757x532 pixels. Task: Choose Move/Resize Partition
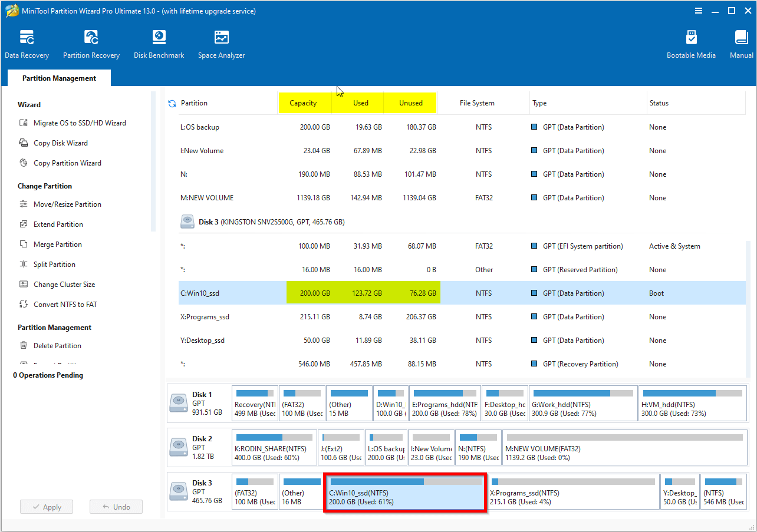pos(60,204)
